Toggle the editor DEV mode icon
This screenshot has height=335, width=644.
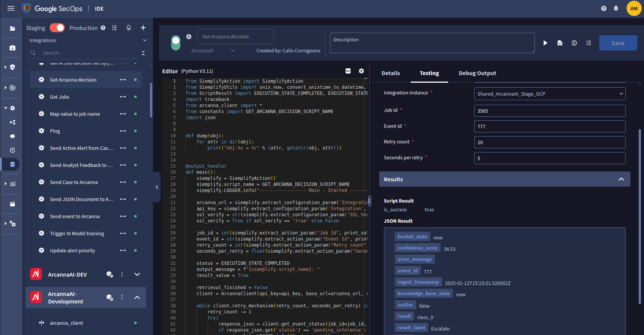[348, 71]
